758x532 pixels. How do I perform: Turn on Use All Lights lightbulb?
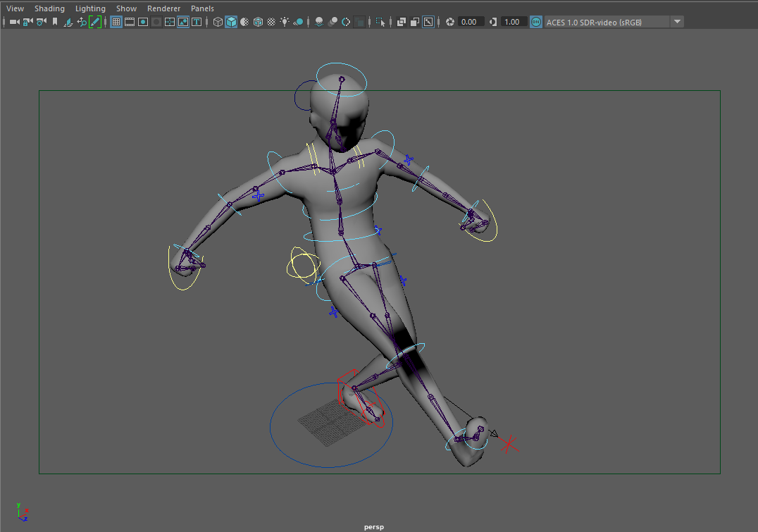285,22
